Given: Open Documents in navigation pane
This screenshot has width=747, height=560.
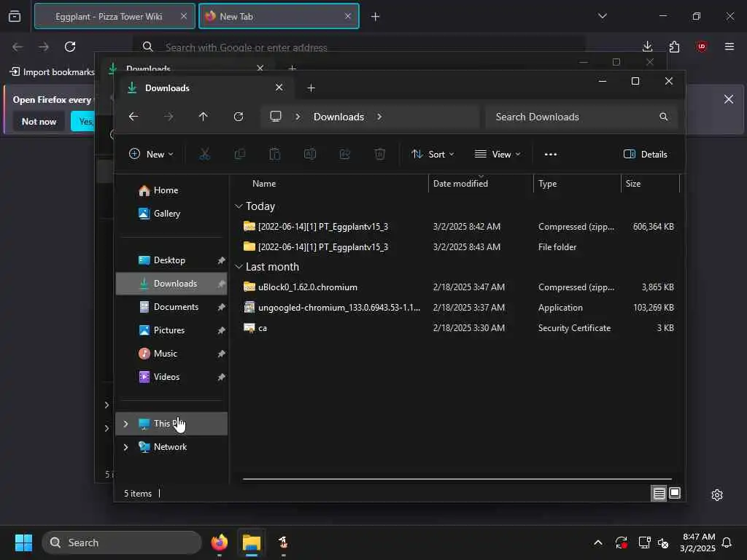Looking at the screenshot, I should click(x=171, y=307).
